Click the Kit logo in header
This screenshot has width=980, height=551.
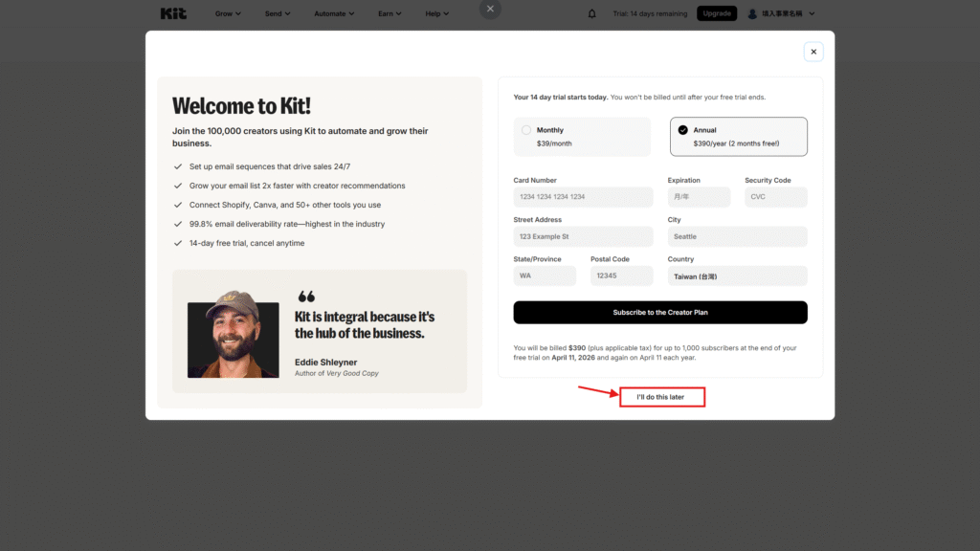173,13
